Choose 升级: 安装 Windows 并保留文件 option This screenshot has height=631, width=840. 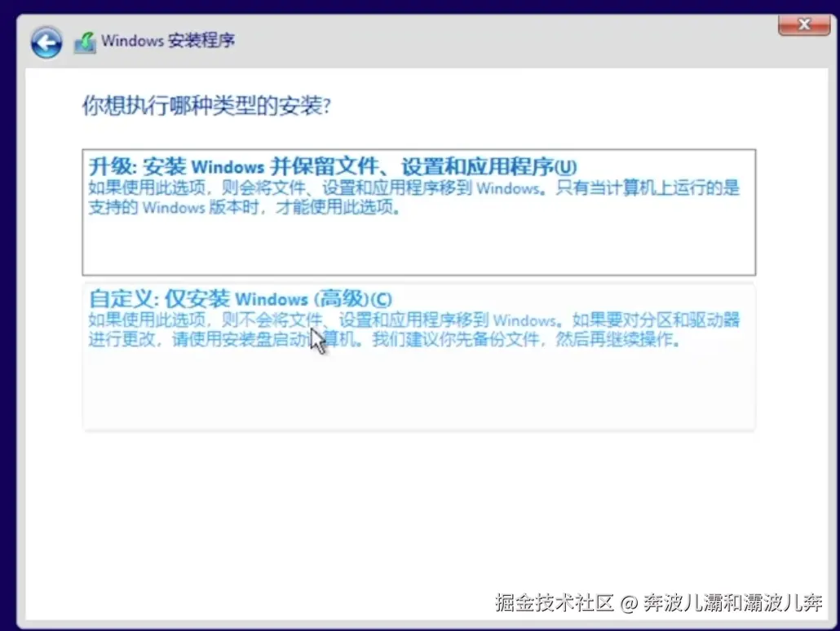pyautogui.click(x=419, y=212)
